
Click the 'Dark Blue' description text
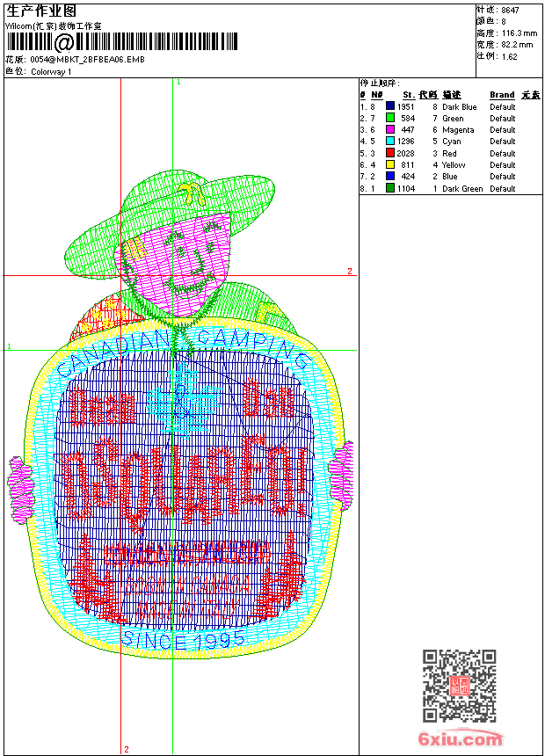[x=459, y=107]
